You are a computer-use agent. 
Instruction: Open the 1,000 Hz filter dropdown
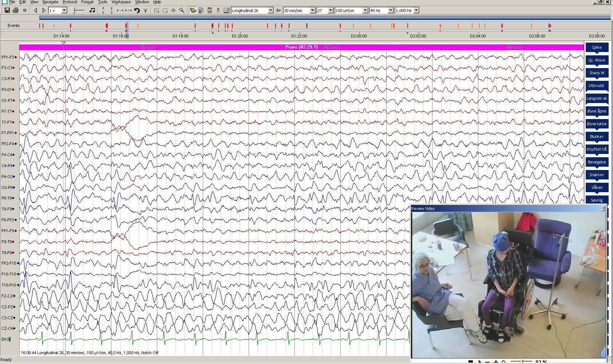[x=416, y=11]
